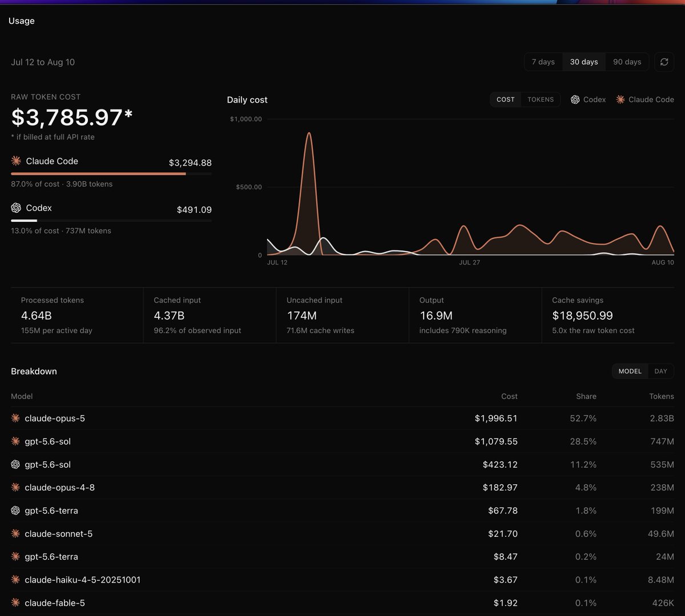
Task: Click the Jul 12 to Aug 10 date range
Action: click(x=43, y=62)
